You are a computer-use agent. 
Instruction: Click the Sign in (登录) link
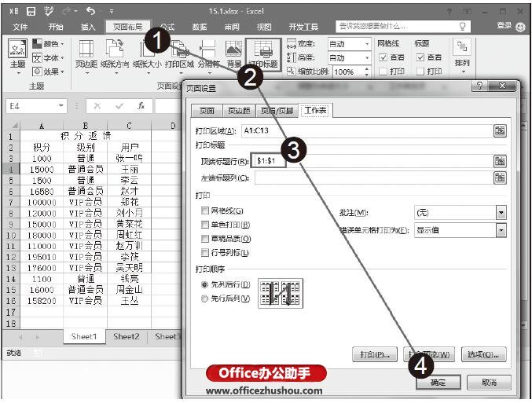tap(504, 25)
